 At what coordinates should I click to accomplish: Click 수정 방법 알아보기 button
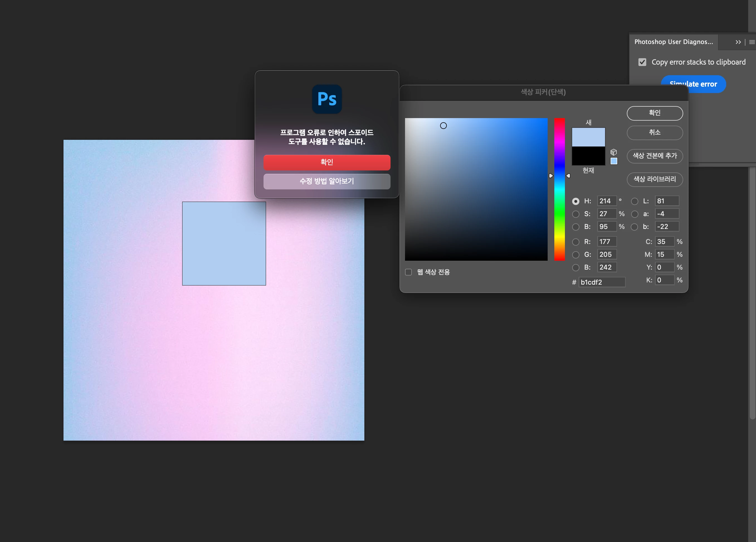pyautogui.click(x=327, y=181)
